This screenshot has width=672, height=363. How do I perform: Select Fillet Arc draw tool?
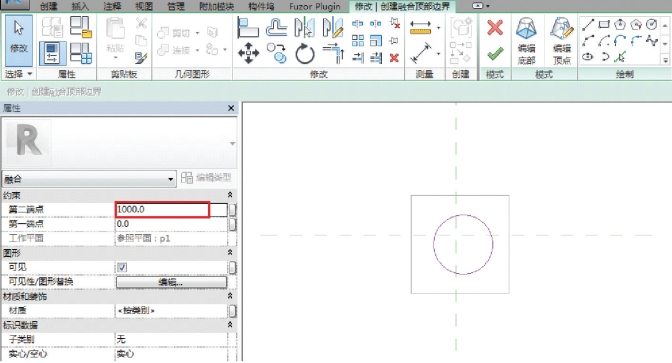(x=636, y=41)
